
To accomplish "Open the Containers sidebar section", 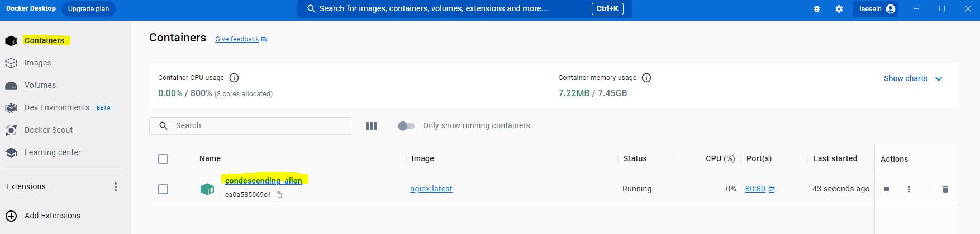I will click(44, 40).
